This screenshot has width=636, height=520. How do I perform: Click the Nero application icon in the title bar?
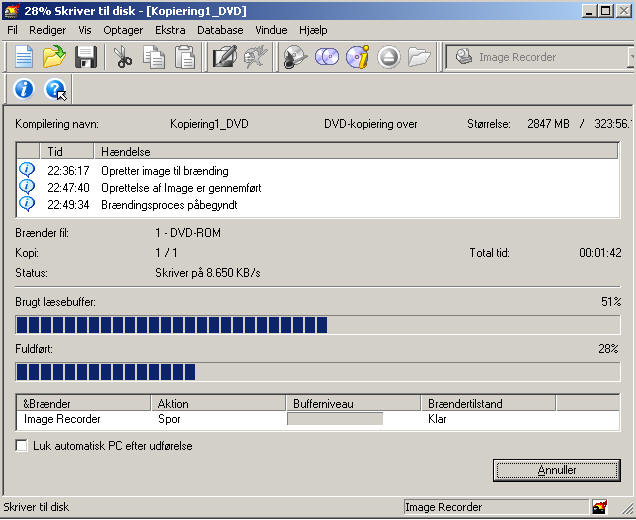pos(11,11)
